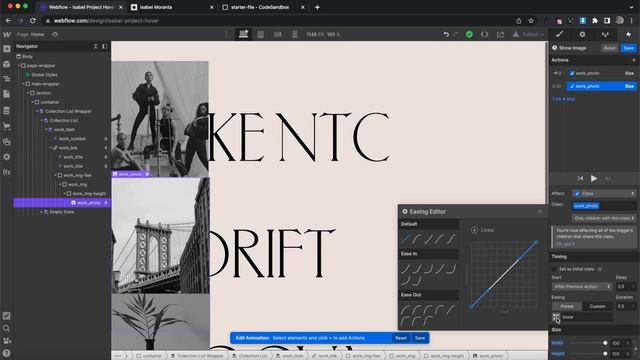Click the Width slider handle
This screenshot has height=360, width=640.
(605, 343)
